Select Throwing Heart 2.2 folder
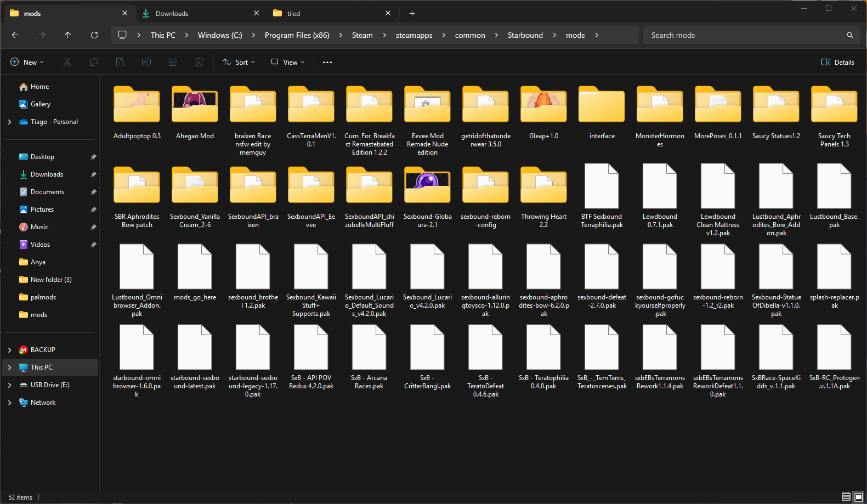Screen dimensions: 867x504 pos(543,197)
